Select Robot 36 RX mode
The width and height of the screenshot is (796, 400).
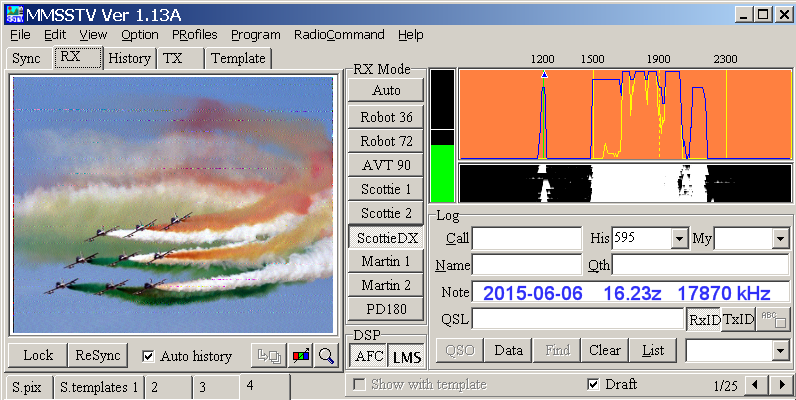[x=386, y=116]
